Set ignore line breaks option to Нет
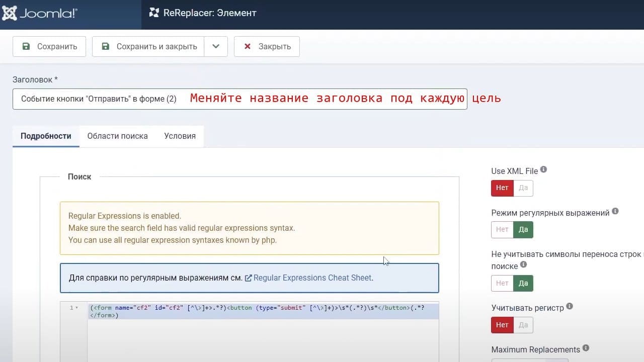Image resolution: width=644 pixels, height=362 pixels. tap(502, 283)
